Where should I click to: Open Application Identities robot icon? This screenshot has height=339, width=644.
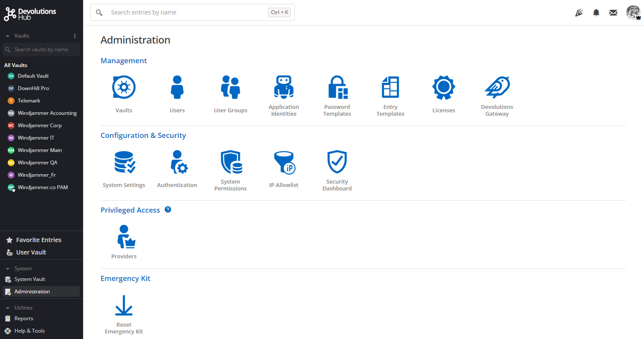pos(284,88)
